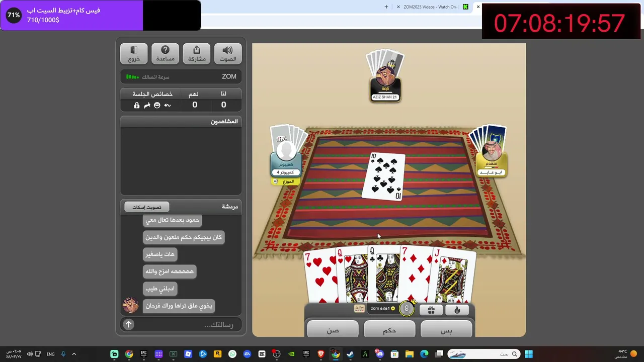Click the خصائص الجلسة session properties header

click(x=152, y=94)
